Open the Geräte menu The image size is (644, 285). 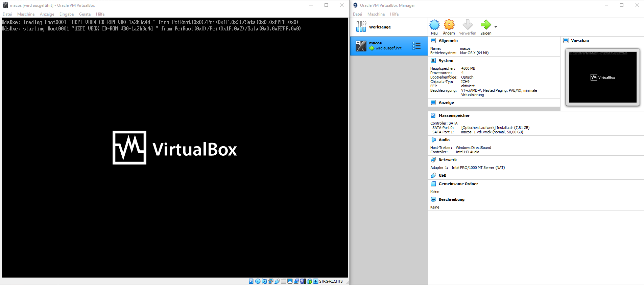coord(85,14)
